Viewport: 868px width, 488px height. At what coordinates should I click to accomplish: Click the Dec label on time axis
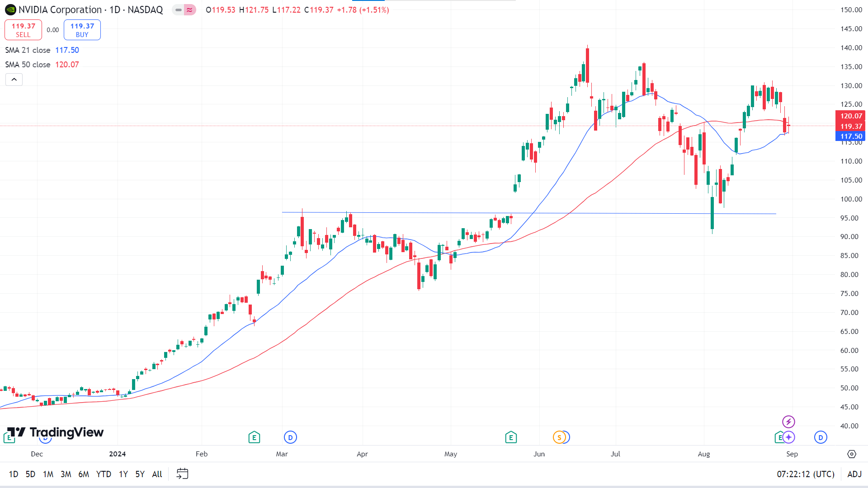pos(37,454)
